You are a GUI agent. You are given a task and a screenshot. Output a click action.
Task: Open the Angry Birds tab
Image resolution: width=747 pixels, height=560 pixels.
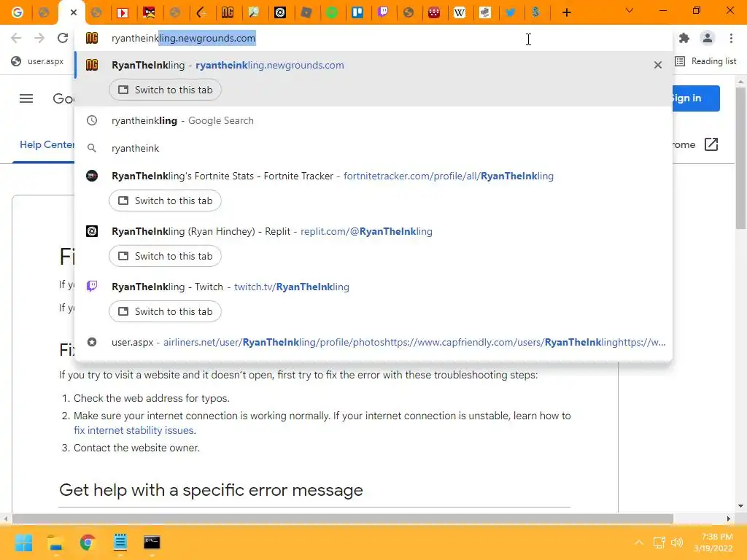pos(149,12)
